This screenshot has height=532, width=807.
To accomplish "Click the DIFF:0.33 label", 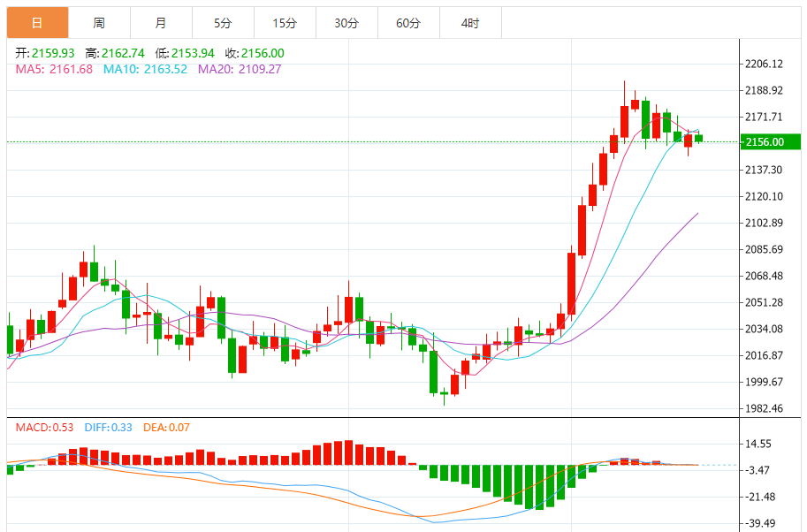I will pos(108,428).
